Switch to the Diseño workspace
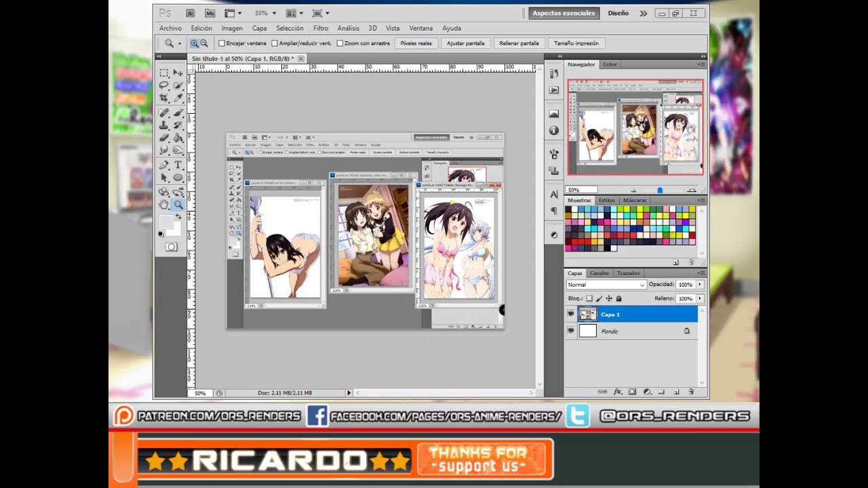The image size is (868, 488). coord(618,13)
